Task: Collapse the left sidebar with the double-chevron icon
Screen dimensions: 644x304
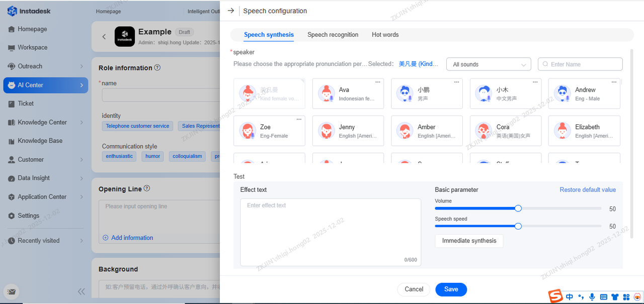Action: point(81,291)
